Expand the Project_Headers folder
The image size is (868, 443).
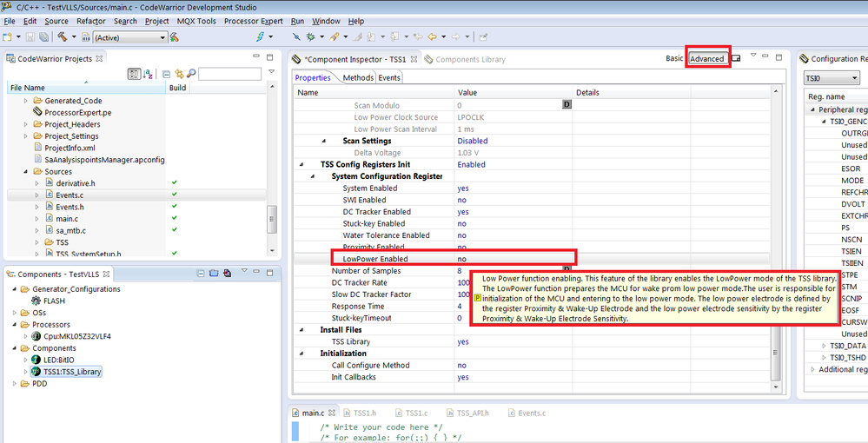25,124
